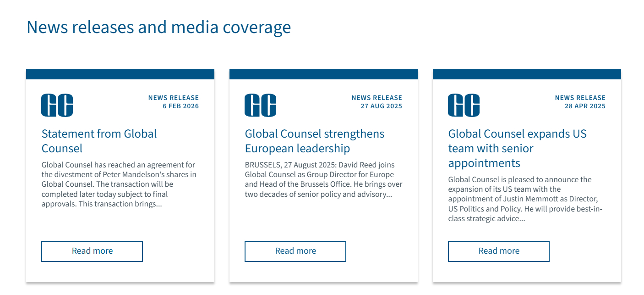Viewport: 644px width, 295px height.
Task: Click NEWS RELEASE label above the 6 Feb 2026 date
Action: [173, 98]
